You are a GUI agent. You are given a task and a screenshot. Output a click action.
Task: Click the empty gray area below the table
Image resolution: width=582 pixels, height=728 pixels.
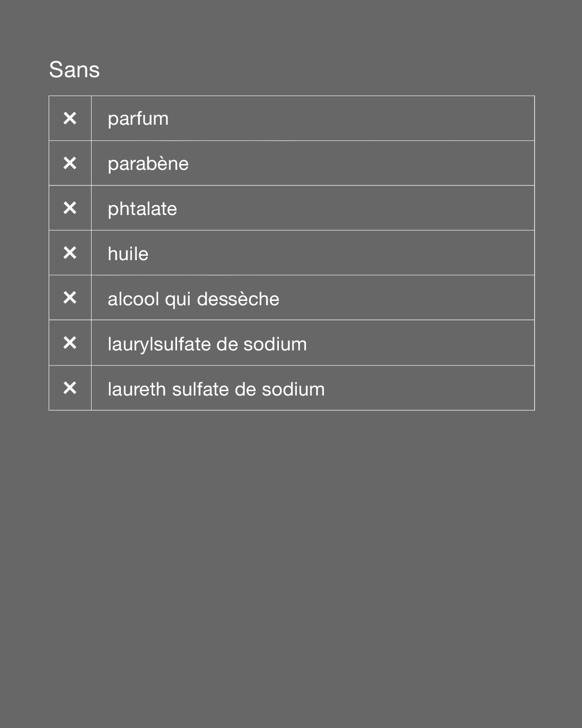point(291,558)
